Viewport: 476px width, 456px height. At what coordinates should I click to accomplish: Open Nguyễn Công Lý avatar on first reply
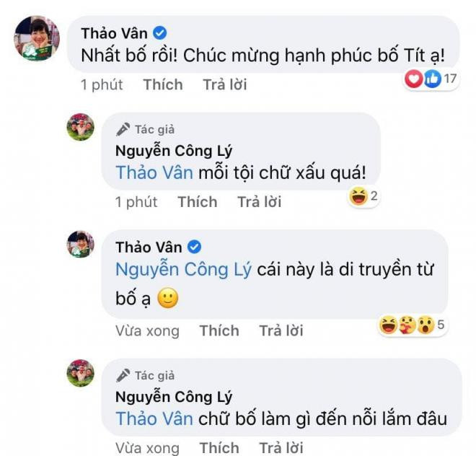81,127
